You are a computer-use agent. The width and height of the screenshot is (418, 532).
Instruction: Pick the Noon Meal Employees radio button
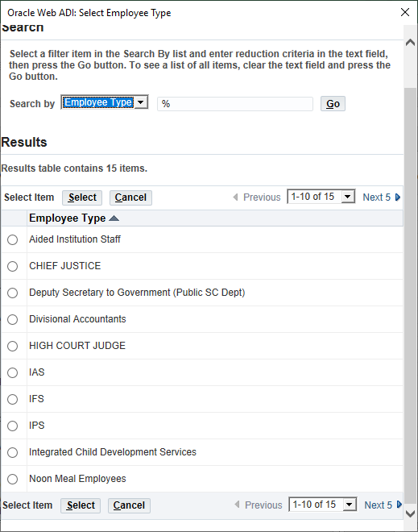tap(13, 479)
